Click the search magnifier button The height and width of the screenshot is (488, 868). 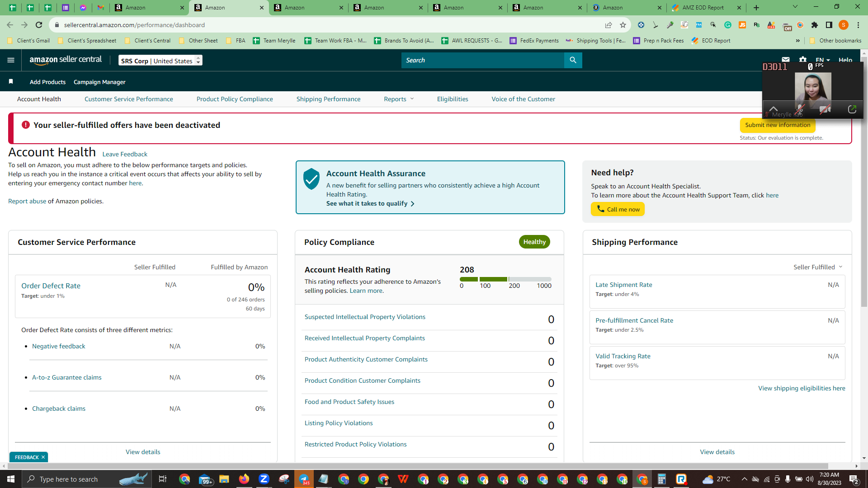[x=573, y=60]
